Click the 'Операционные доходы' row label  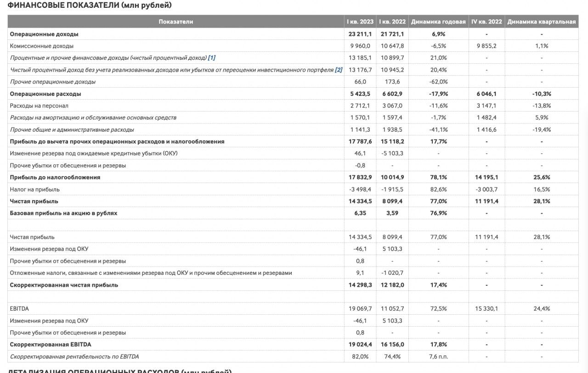44,34
